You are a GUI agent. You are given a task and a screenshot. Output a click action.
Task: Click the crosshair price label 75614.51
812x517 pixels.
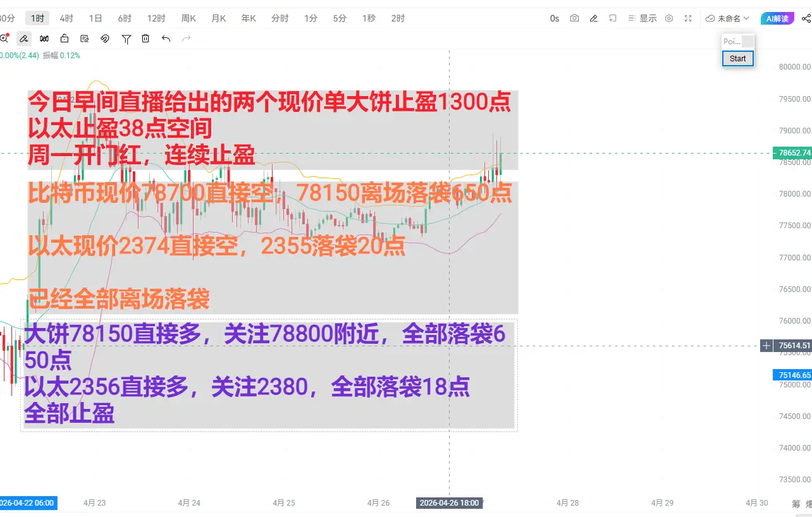(x=792, y=346)
